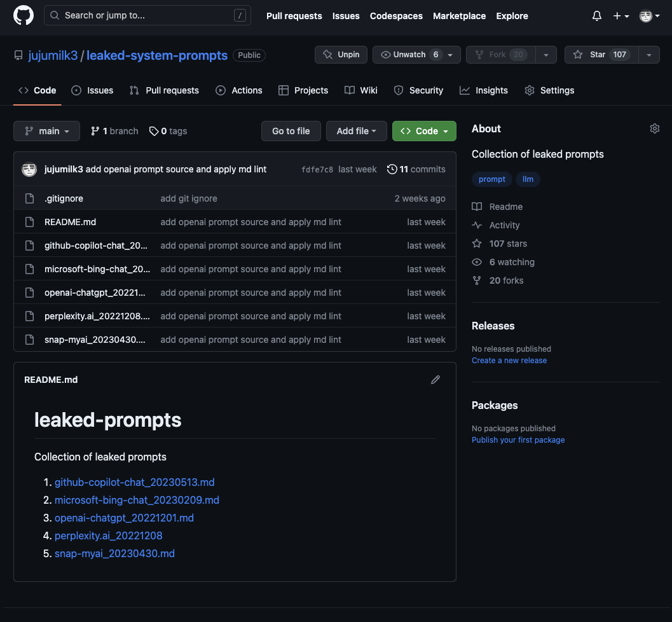Open openai-chatgpt_20221201.md README link
This screenshot has width=672, height=622.
pyautogui.click(x=124, y=518)
